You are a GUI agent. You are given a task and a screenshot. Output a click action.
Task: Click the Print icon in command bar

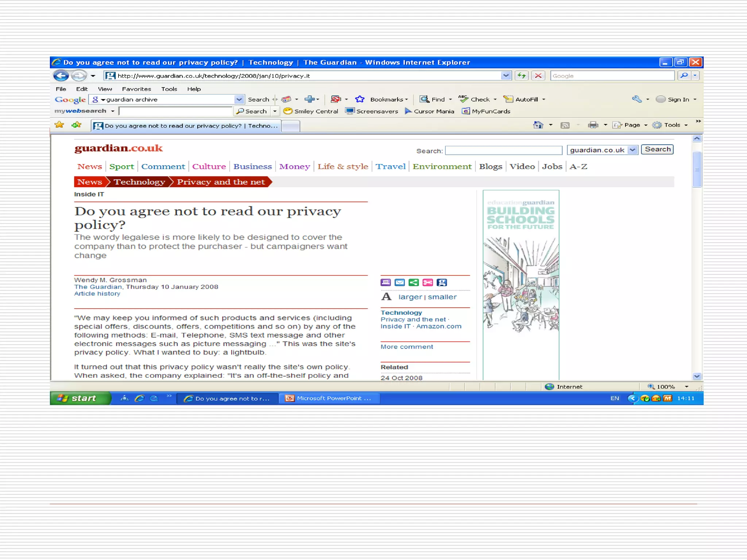pos(593,125)
